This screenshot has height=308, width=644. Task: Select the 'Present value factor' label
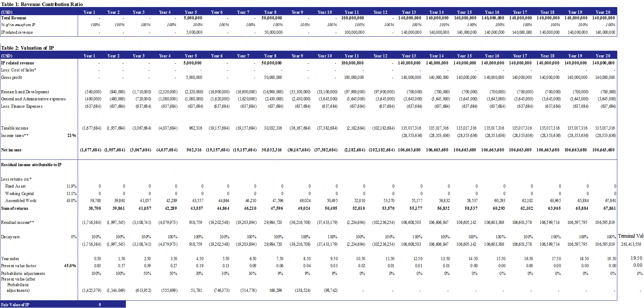[x=19, y=266]
